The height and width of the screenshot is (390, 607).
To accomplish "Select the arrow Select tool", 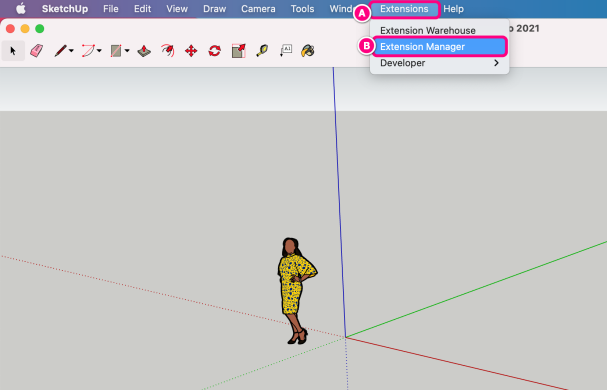I will pos(13,51).
